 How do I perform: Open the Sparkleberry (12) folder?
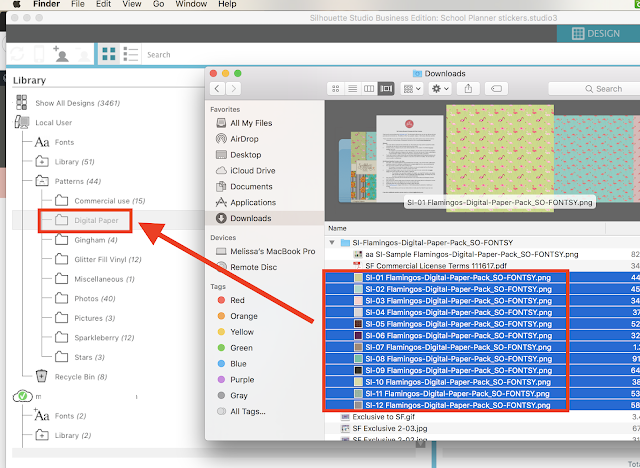click(x=104, y=338)
